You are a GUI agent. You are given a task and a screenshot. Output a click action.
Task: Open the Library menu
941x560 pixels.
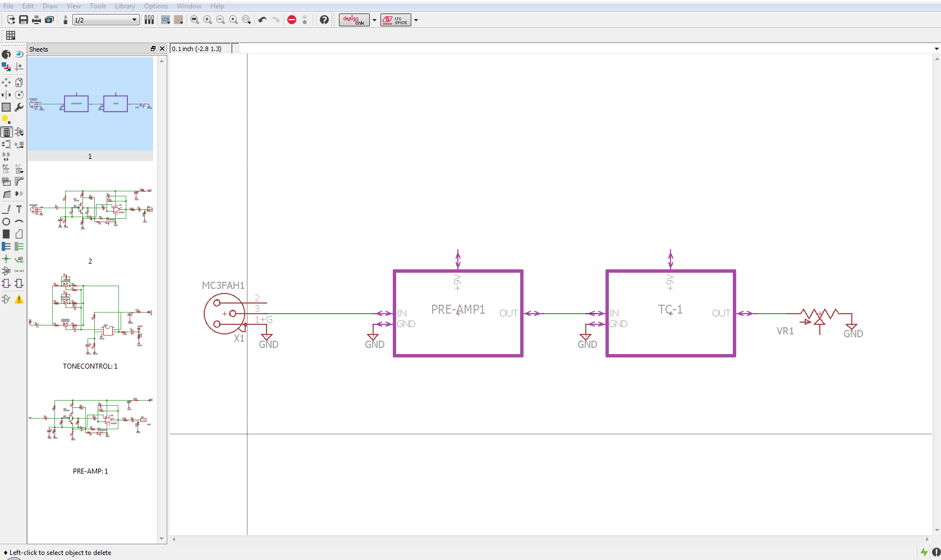point(125,6)
